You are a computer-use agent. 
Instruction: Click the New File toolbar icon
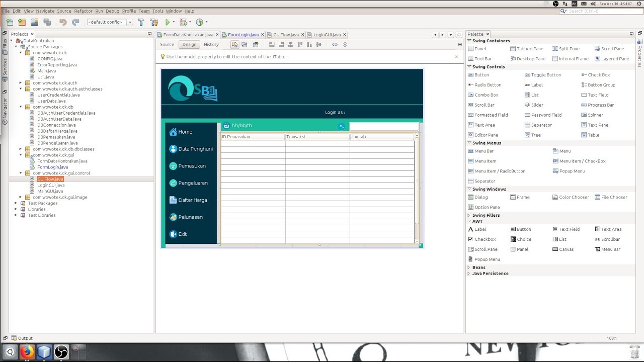[x=10, y=22]
